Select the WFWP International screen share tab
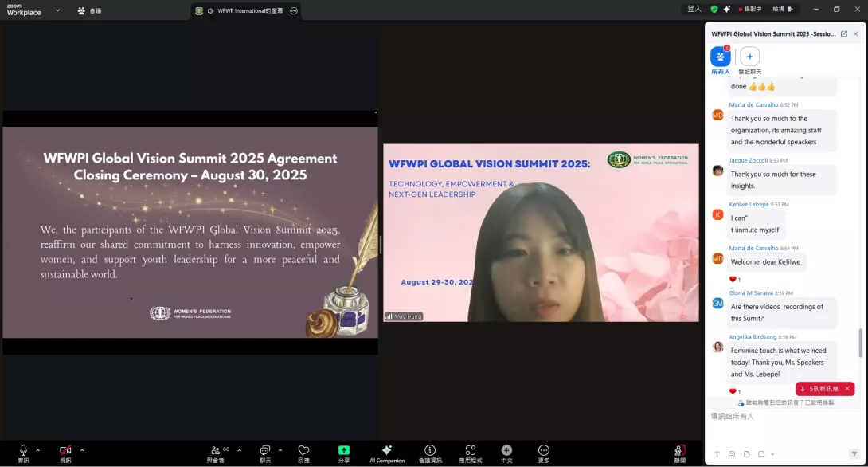 pyautogui.click(x=245, y=10)
